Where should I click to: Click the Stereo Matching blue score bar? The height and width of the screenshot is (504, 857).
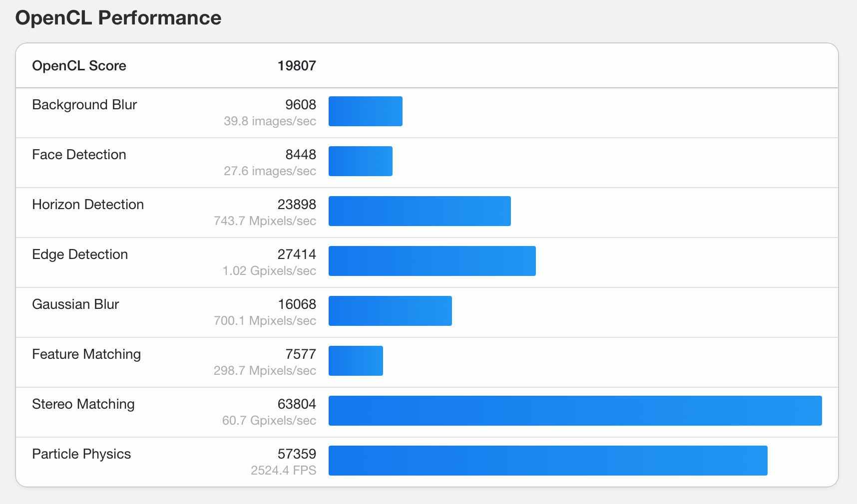[x=575, y=411]
